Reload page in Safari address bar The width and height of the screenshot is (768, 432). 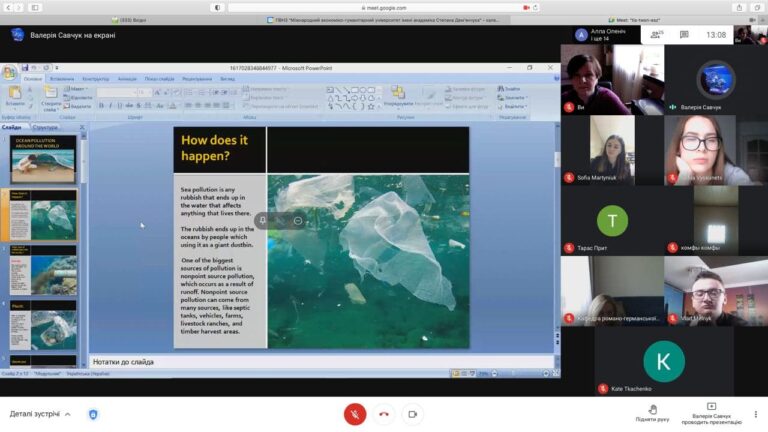535,8
